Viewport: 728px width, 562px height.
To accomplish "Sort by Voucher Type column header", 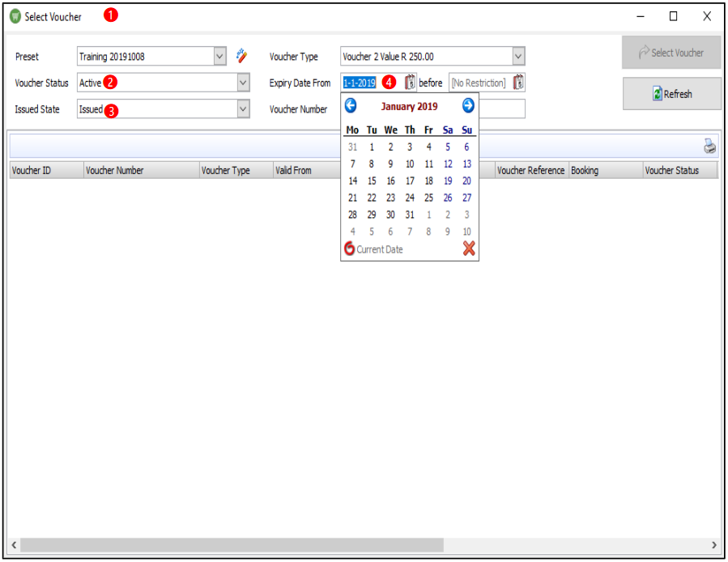I will click(236, 170).
